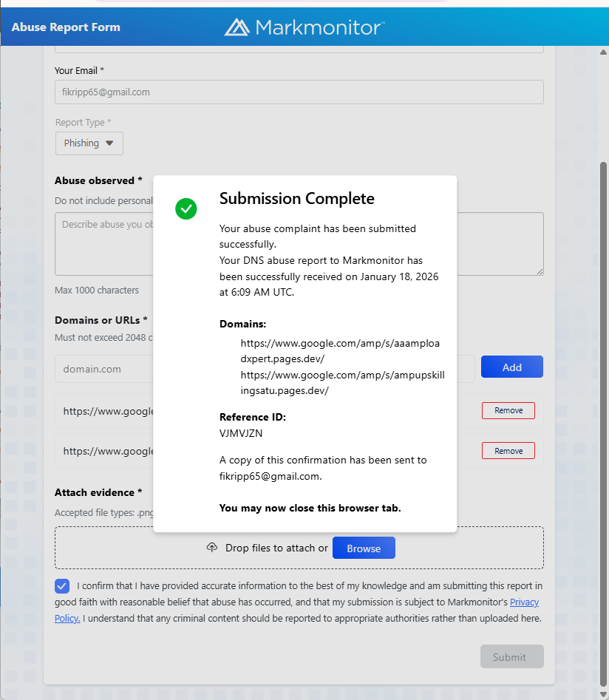Image resolution: width=609 pixels, height=700 pixels.
Task: Open the Privacy Policy link
Action: pos(524,602)
